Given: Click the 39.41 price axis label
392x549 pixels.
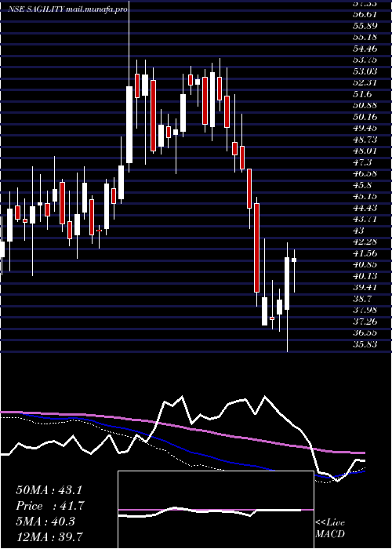Looking at the screenshot, I should coord(365,288).
